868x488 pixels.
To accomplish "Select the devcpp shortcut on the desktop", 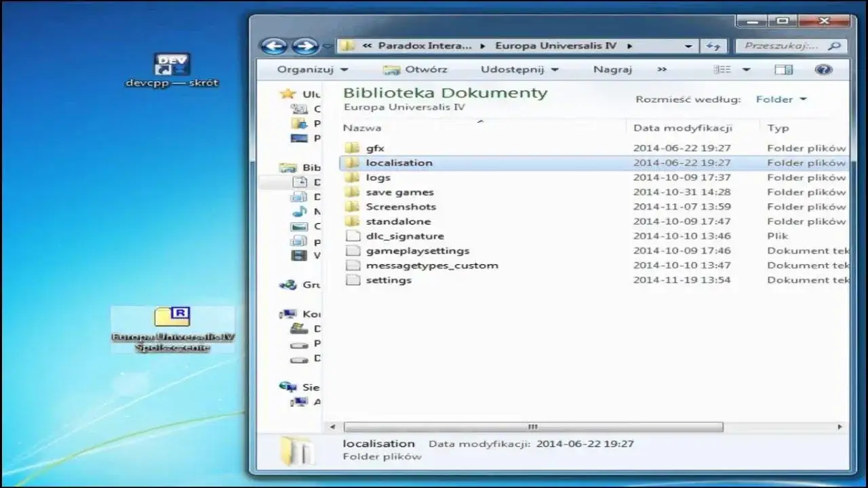I will click(x=172, y=70).
